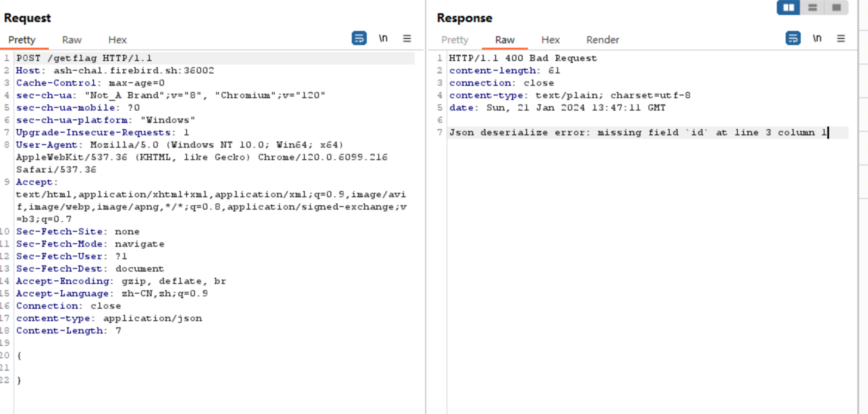Toggle word wrap in the Response editor
Image resolution: width=868 pixels, height=414 pixels.
pos(792,38)
